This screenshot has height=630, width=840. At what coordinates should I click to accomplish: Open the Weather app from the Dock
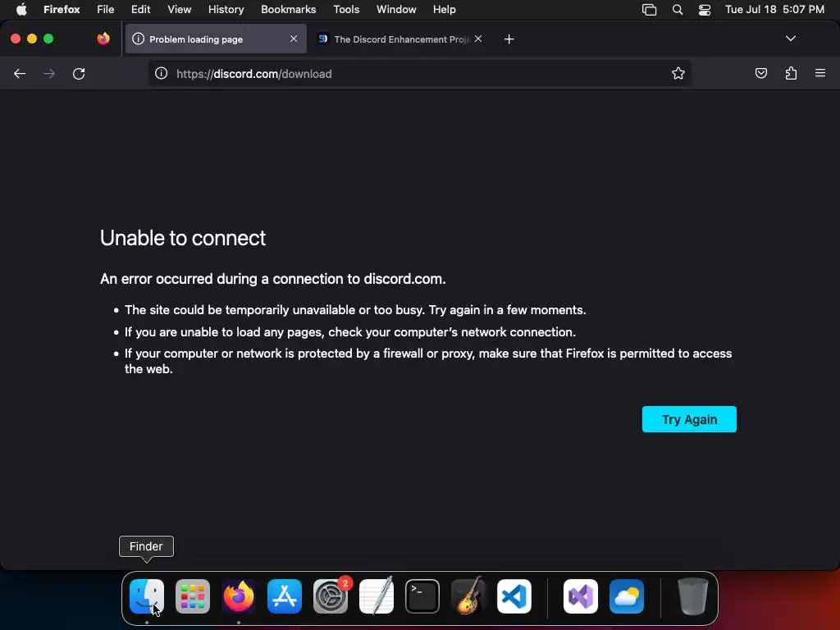click(x=627, y=596)
